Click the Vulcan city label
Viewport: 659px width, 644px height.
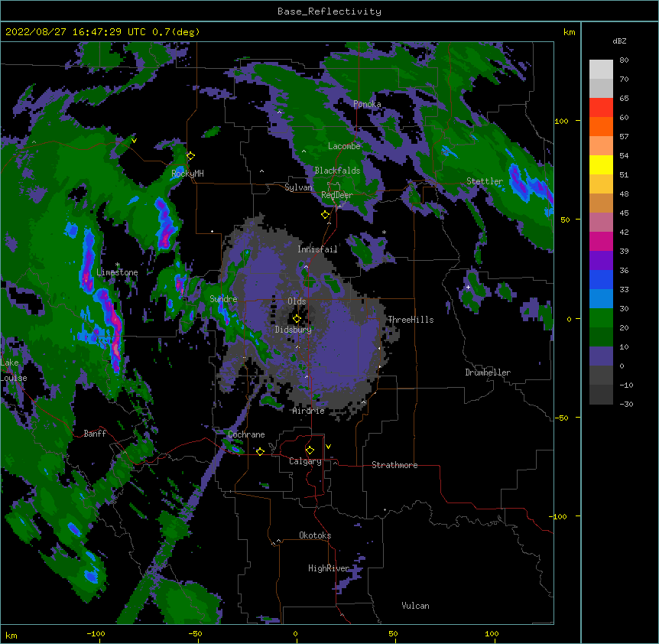click(x=415, y=606)
